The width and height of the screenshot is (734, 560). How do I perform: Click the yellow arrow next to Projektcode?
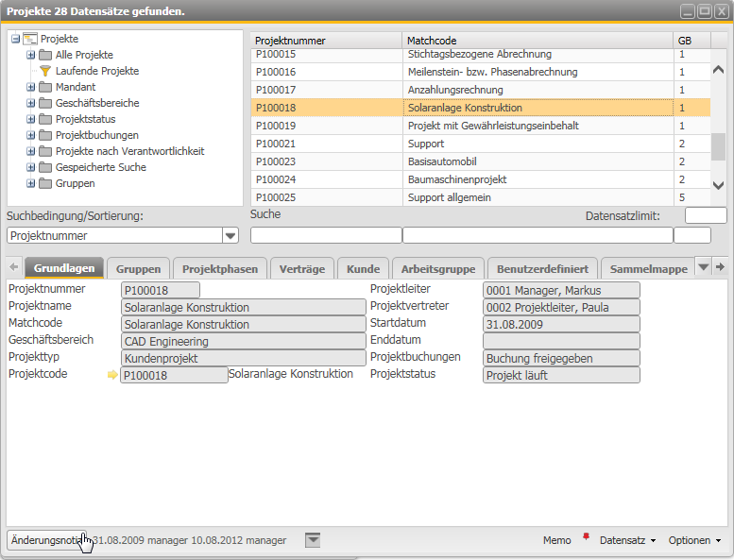(x=112, y=375)
